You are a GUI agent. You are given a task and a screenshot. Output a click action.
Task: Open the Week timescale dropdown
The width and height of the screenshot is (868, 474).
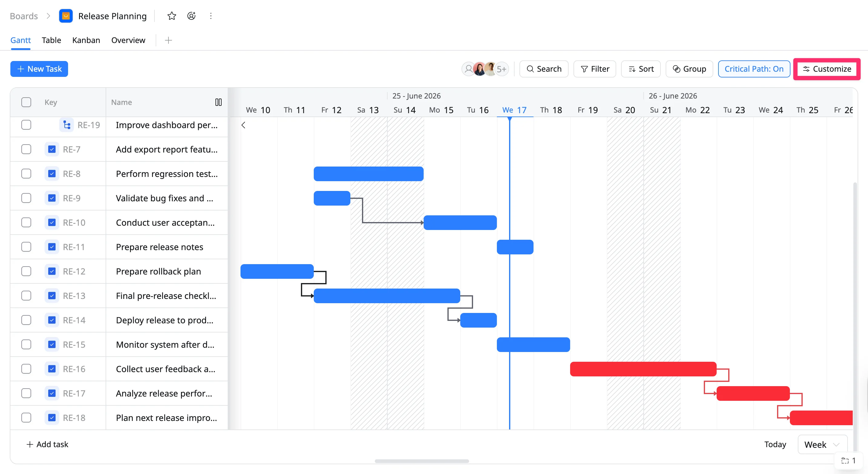(822, 444)
